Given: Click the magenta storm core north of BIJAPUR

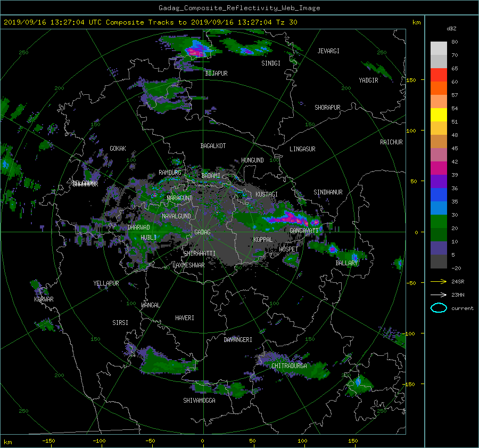Looking at the screenshot, I should [195, 52].
